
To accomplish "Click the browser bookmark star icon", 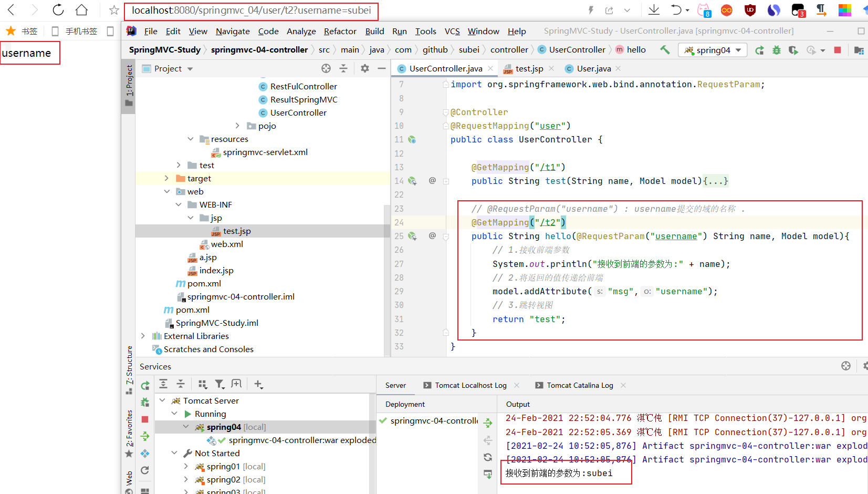I will coord(114,10).
